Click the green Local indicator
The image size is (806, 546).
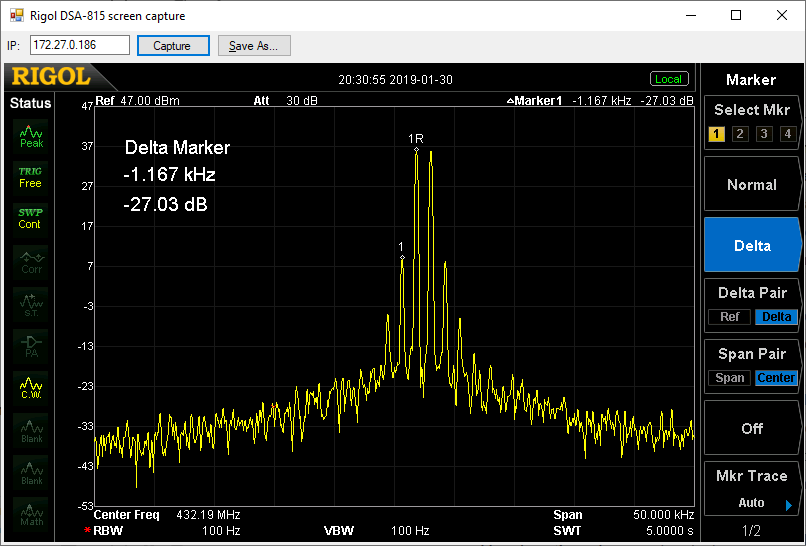tap(669, 79)
